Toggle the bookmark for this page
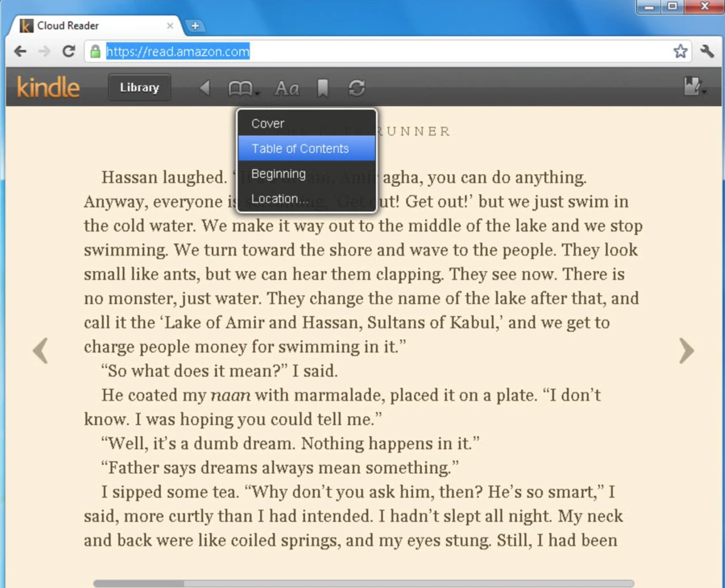Viewport: 725px width, 588px height. (x=323, y=88)
